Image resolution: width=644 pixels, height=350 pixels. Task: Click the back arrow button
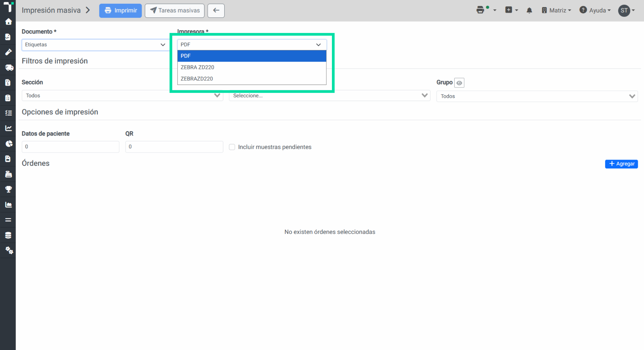(216, 10)
